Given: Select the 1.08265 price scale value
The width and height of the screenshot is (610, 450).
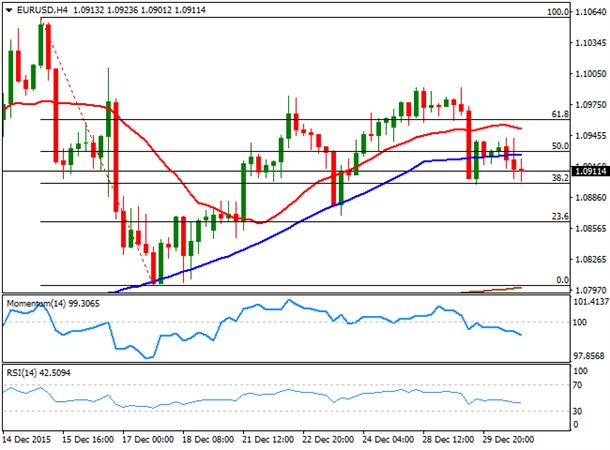Looking at the screenshot, I should pos(591,259).
